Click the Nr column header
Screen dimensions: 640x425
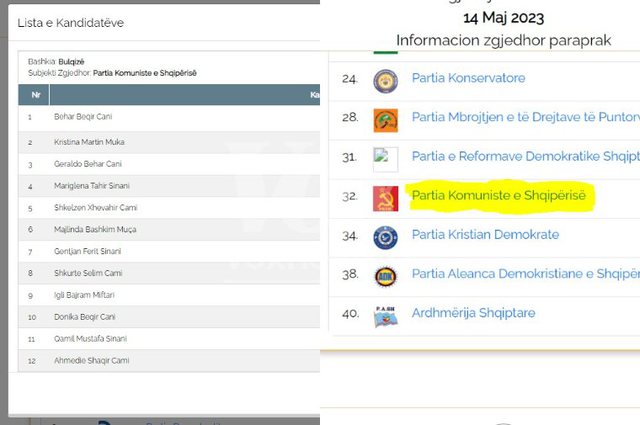coord(36,95)
